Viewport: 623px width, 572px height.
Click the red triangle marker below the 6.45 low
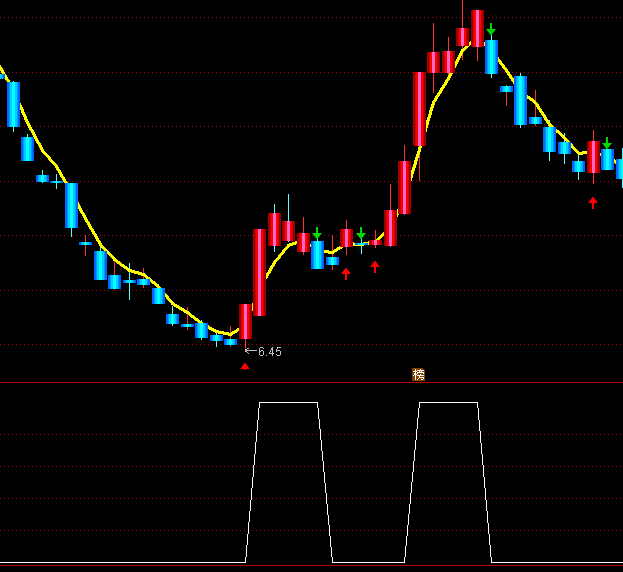245,366
